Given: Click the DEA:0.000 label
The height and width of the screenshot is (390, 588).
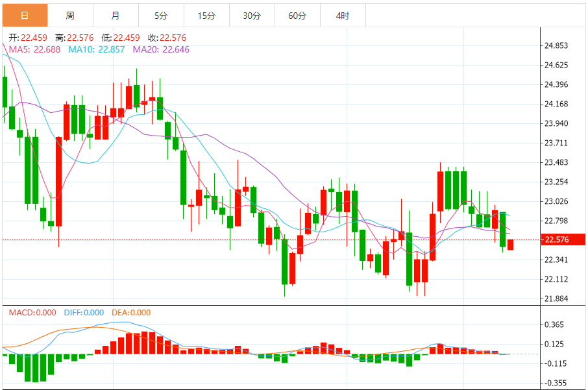Looking at the screenshot, I should [131, 313].
